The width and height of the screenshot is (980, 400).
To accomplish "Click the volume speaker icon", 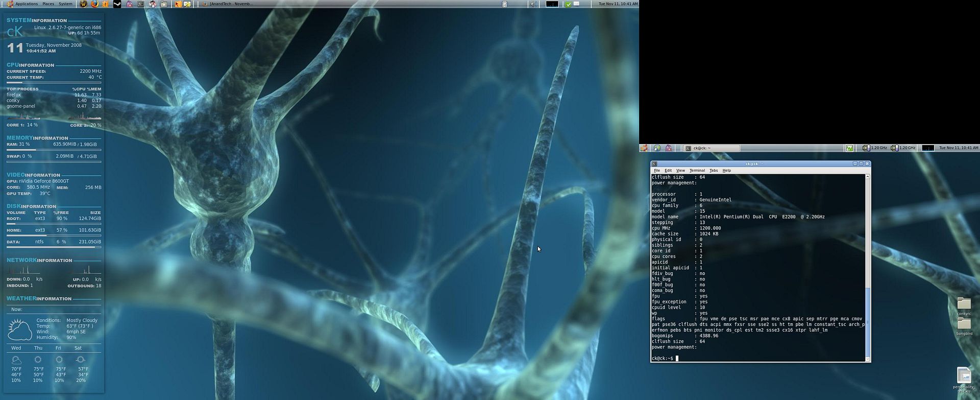I will tap(532, 4).
